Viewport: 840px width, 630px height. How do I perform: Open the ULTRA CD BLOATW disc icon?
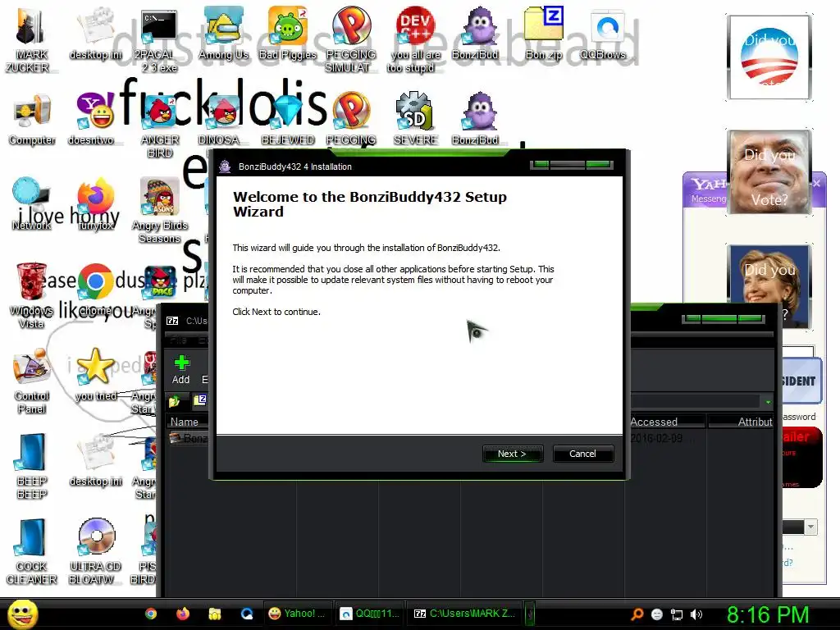pos(95,551)
